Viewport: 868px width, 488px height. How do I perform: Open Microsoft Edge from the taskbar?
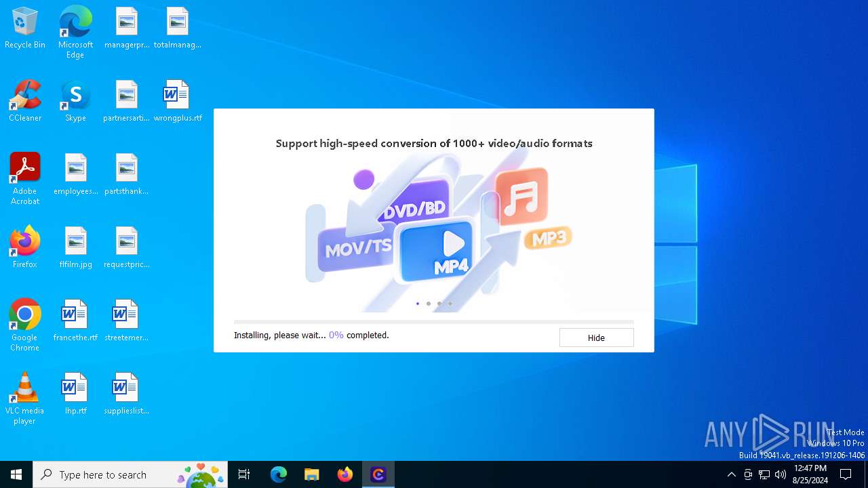[x=279, y=474]
